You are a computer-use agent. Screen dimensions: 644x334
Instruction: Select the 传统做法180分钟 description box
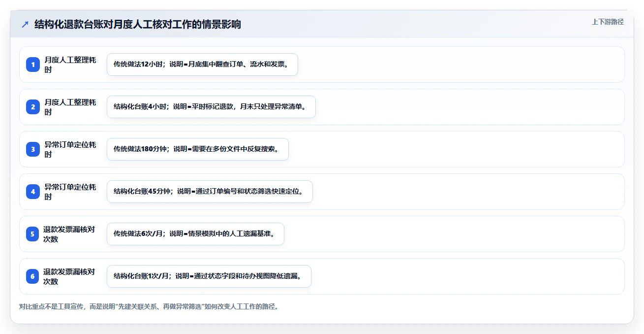pos(197,149)
